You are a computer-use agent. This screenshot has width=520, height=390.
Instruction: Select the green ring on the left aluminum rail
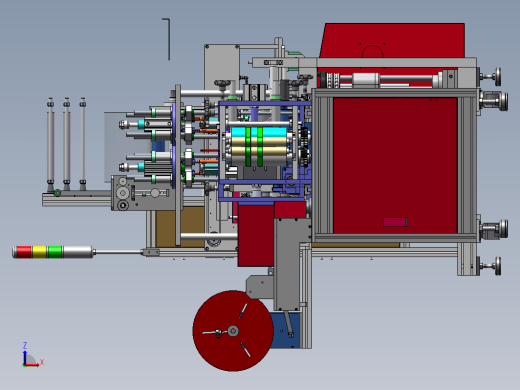[57, 193]
